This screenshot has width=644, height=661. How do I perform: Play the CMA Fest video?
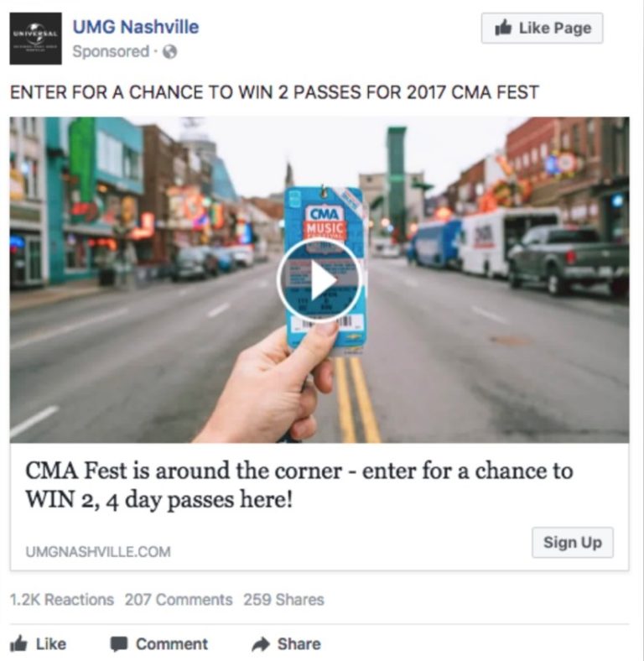pyautogui.click(x=319, y=279)
